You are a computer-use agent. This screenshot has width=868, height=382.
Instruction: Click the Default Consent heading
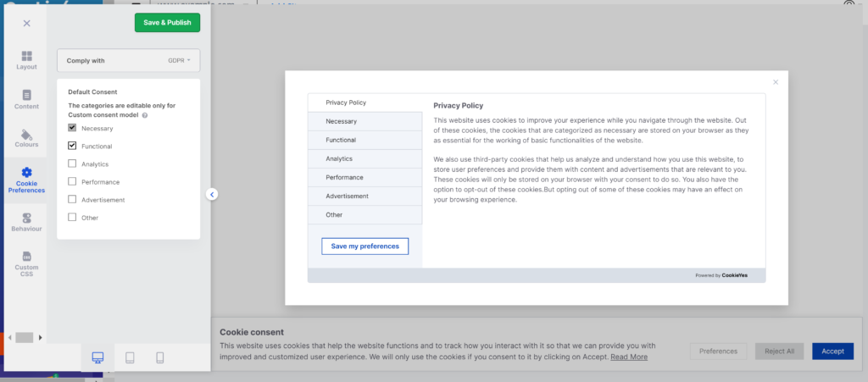[92, 92]
